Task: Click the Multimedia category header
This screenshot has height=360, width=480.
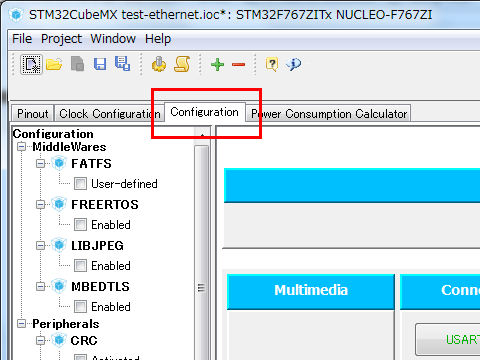Action: point(311,291)
